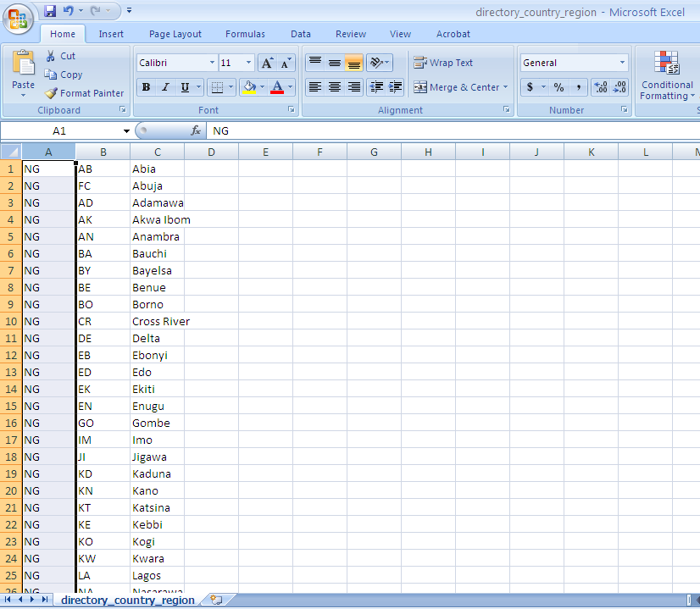Expand the General number format dropdown
The width and height of the screenshot is (700, 609).
point(622,63)
